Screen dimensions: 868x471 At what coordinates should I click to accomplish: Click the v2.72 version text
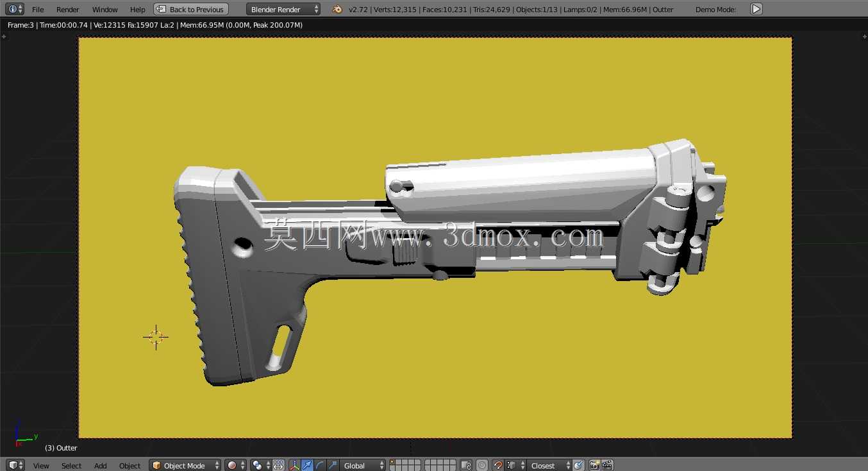(358, 10)
